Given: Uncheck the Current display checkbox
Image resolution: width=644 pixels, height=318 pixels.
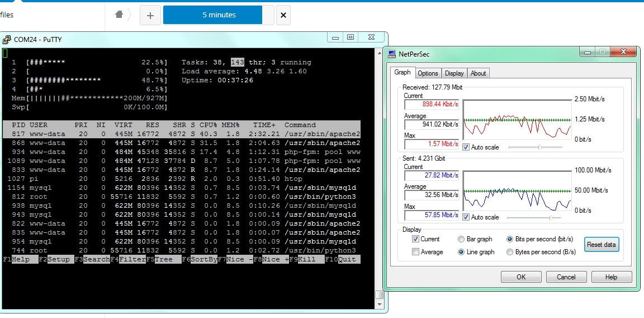Looking at the screenshot, I should tap(416, 239).
